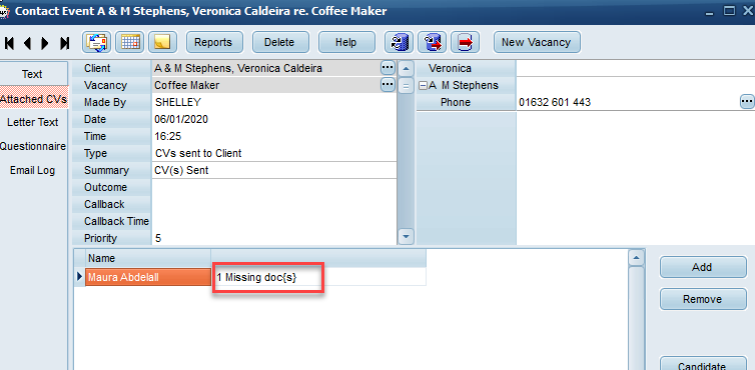
Task: Click the 1 Missing doc{s} cell
Action: click(x=318, y=277)
